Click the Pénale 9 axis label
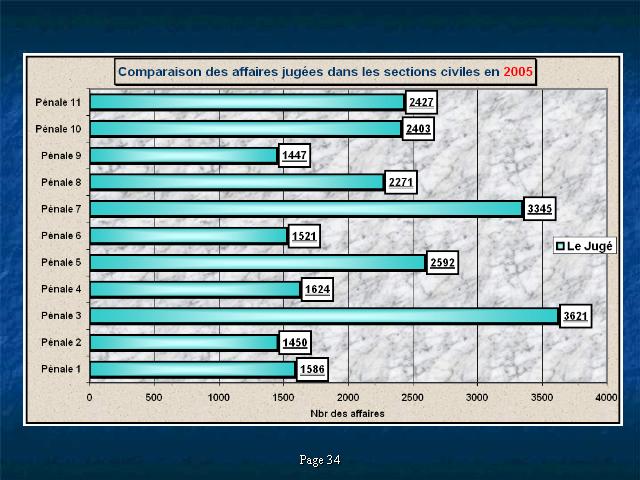Image resolution: width=640 pixels, height=480 pixels. pyautogui.click(x=61, y=156)
